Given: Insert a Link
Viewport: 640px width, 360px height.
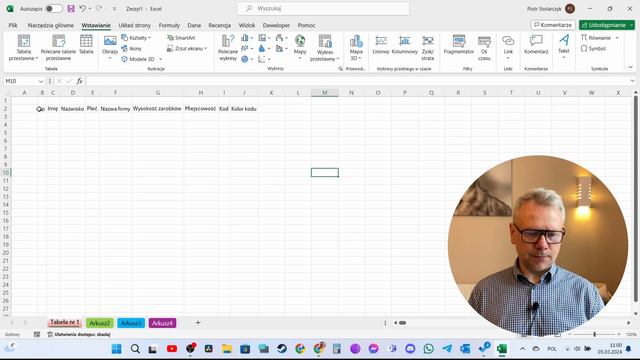Looking at the screenshot, I should (x=508, y=47).
